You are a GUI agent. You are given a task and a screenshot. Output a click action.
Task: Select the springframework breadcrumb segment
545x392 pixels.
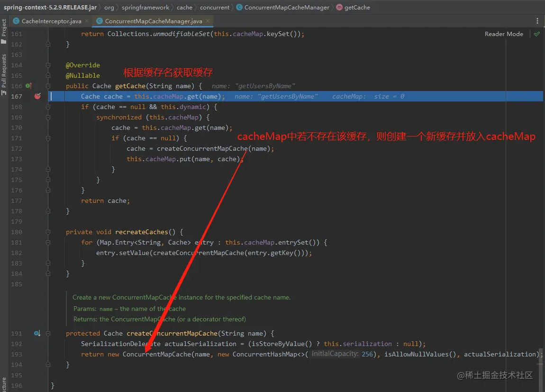(145, 7)
